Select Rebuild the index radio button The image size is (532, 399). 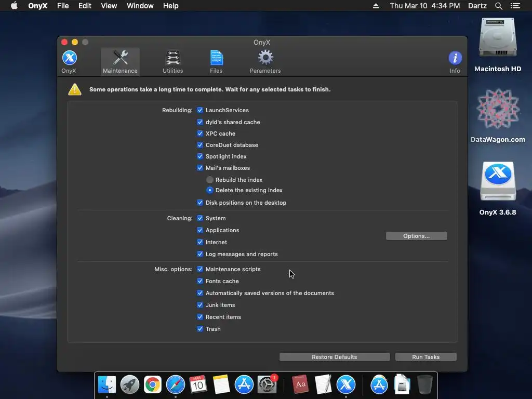210,180
